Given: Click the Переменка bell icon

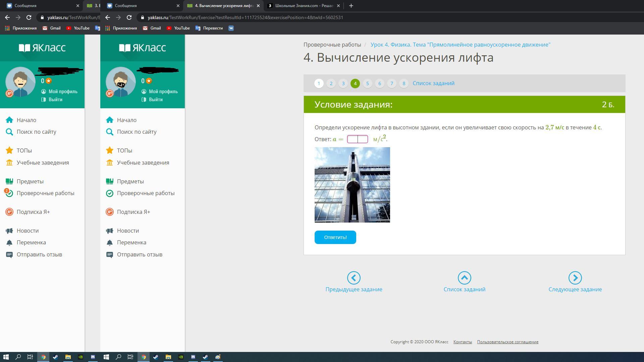Looking at the screenshot, I should (110, 242).
